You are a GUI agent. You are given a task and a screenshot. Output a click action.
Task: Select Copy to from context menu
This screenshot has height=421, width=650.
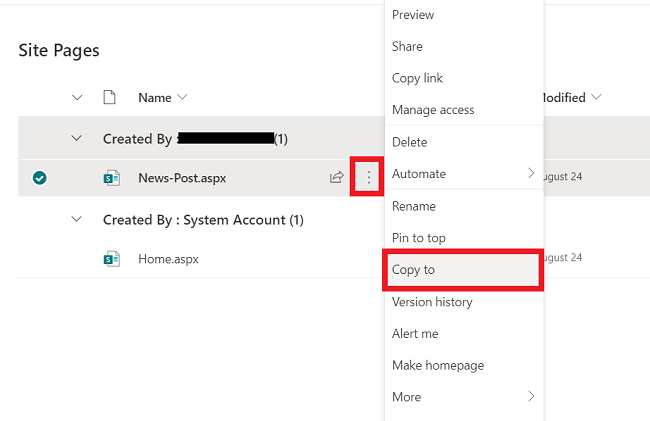414,270
